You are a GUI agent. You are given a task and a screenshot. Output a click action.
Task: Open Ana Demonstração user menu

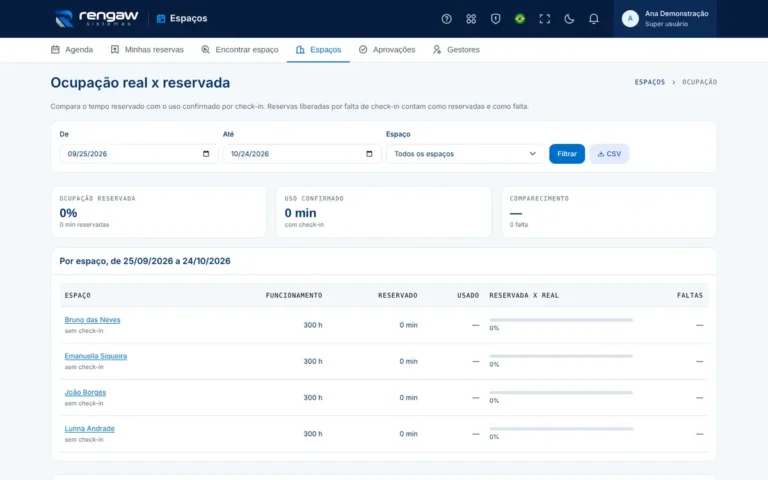665,19
